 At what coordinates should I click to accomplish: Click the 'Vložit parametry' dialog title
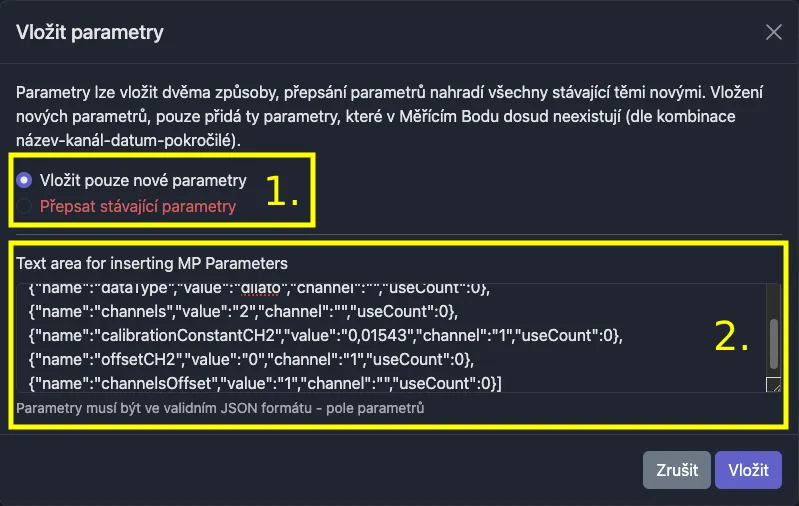pos(90,32)
